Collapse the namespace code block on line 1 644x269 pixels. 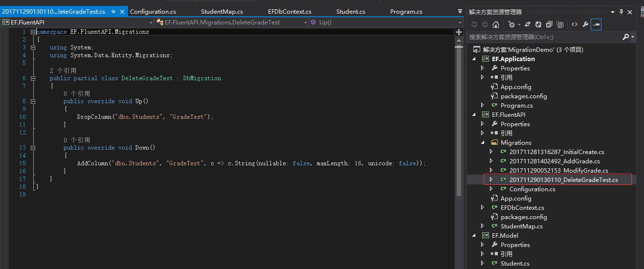pos(33,32)
